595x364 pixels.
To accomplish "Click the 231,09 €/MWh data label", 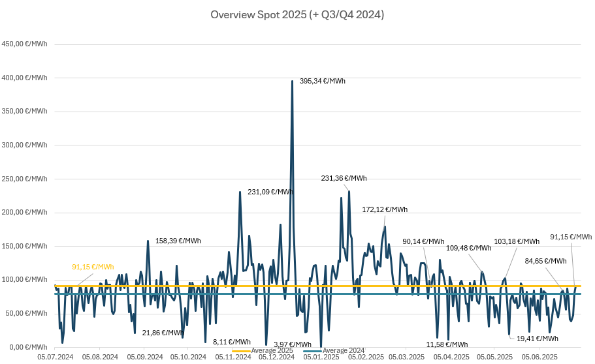I will tap(270, 192).
